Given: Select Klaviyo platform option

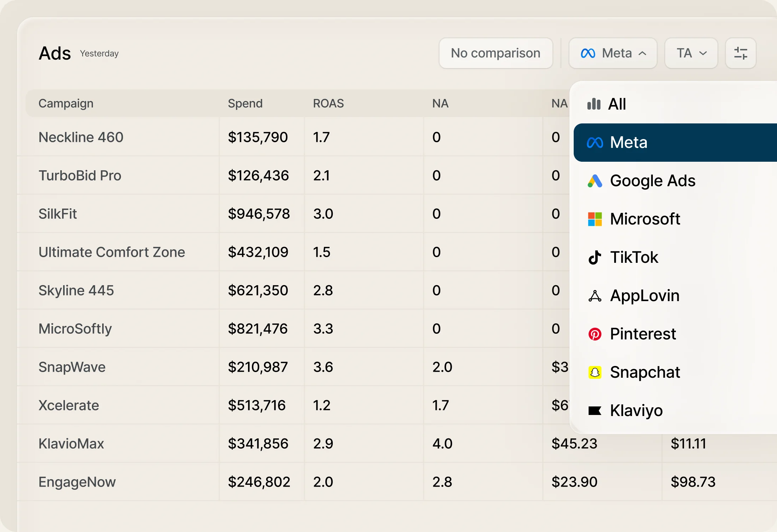Looking at the screenshot, I should coord(675,411).
